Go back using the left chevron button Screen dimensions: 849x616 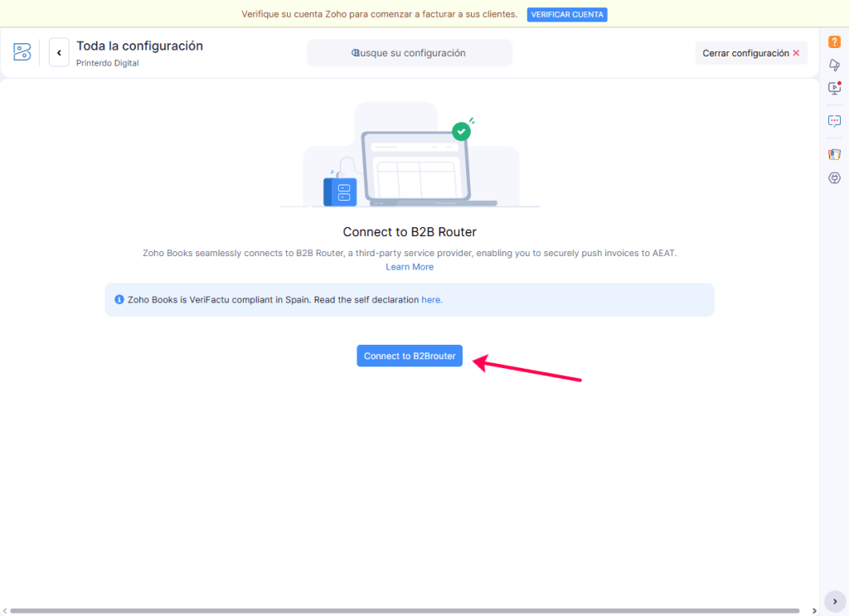click(59, 52)
